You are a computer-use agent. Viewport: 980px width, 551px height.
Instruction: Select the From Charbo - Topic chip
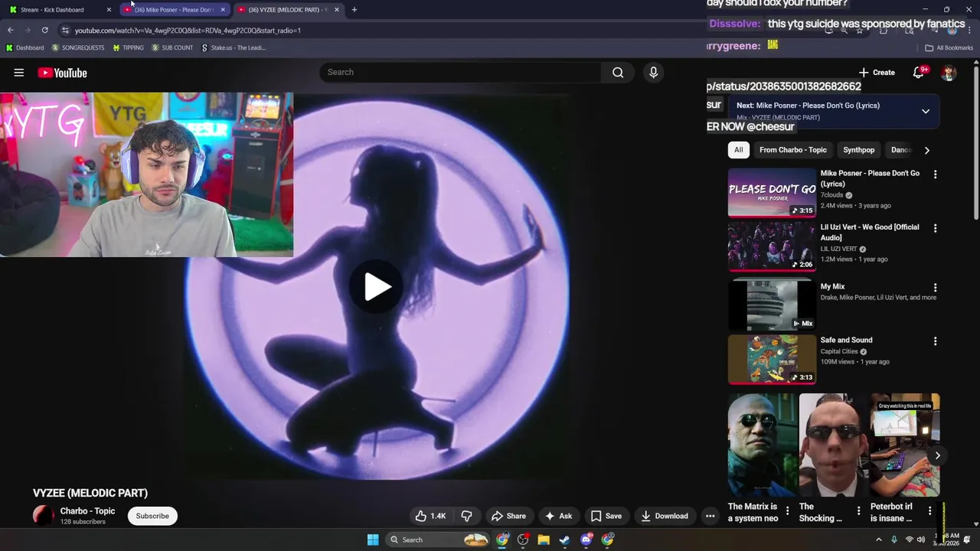pyautogui.click(x=793, y=150)
